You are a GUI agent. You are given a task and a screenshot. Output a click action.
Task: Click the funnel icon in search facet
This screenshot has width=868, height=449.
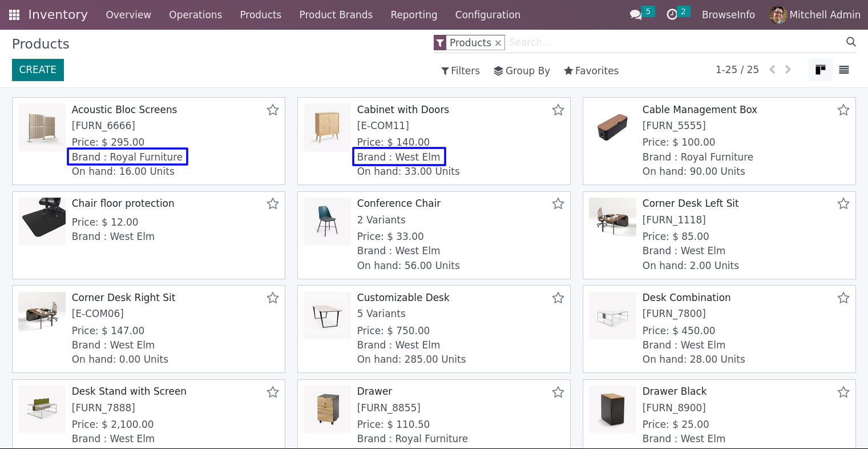coord(440,43)
